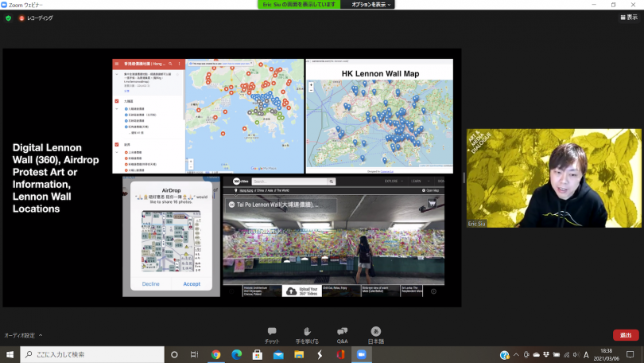Click the blue question mark tray icon
The image size is (644, 363).
coord(504,355)
